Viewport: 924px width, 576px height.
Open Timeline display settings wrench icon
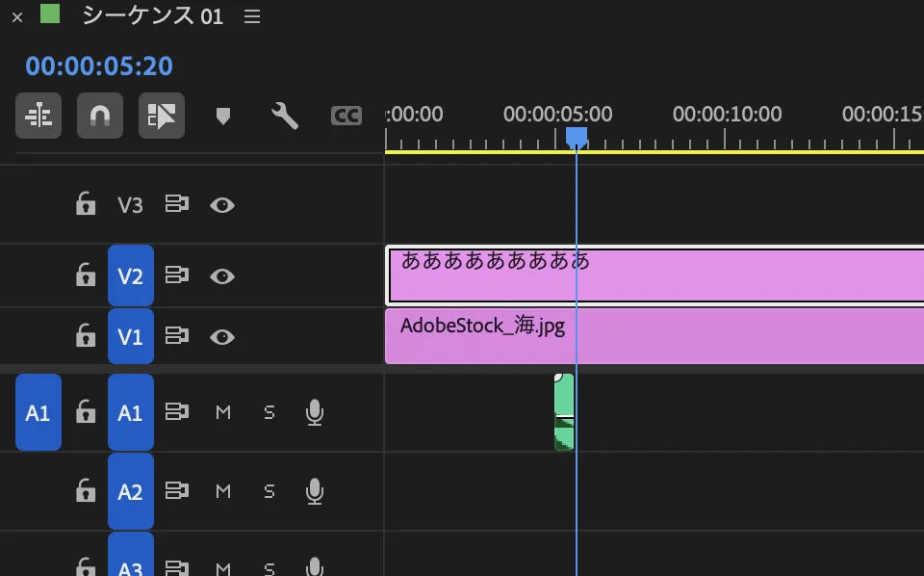[285, 117]
